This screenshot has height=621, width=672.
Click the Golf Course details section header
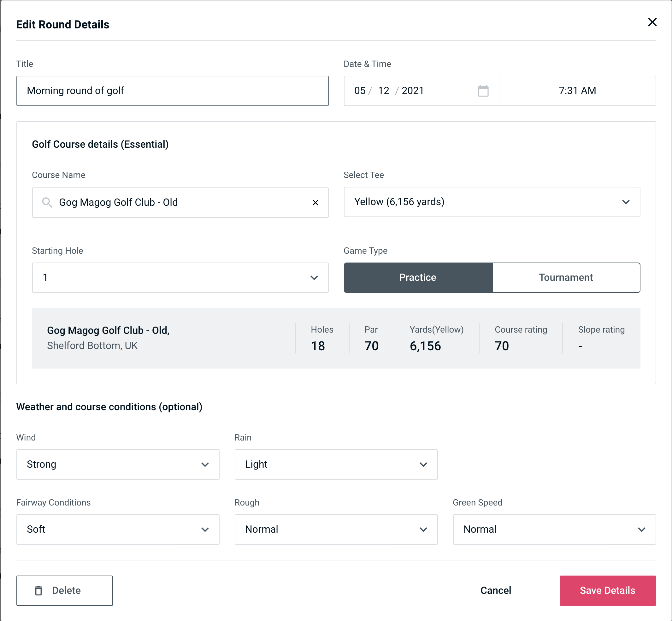pos(101,143)
